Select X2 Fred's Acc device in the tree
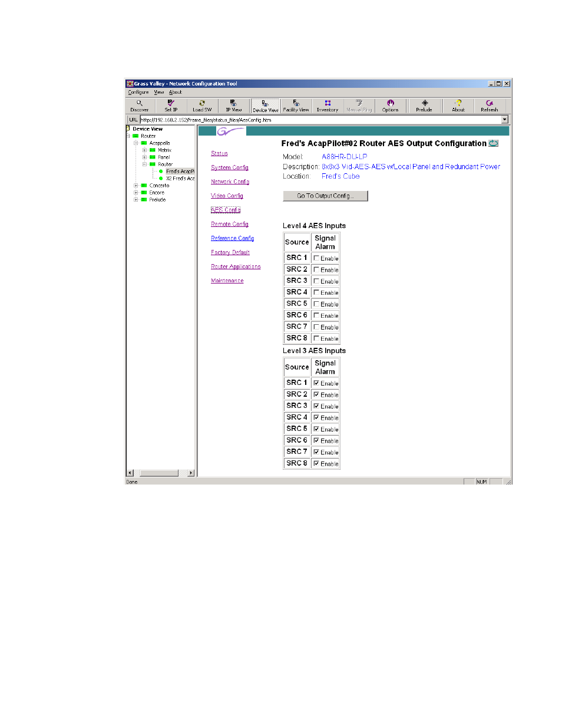562x728 pixels. [x=180, y=179]
